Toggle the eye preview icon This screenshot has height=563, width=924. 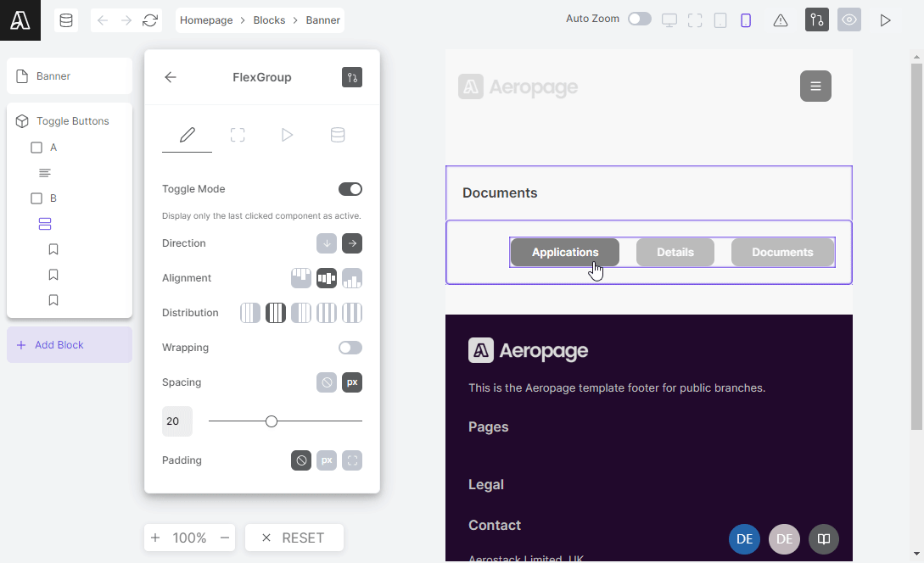(x=849, y=20)
